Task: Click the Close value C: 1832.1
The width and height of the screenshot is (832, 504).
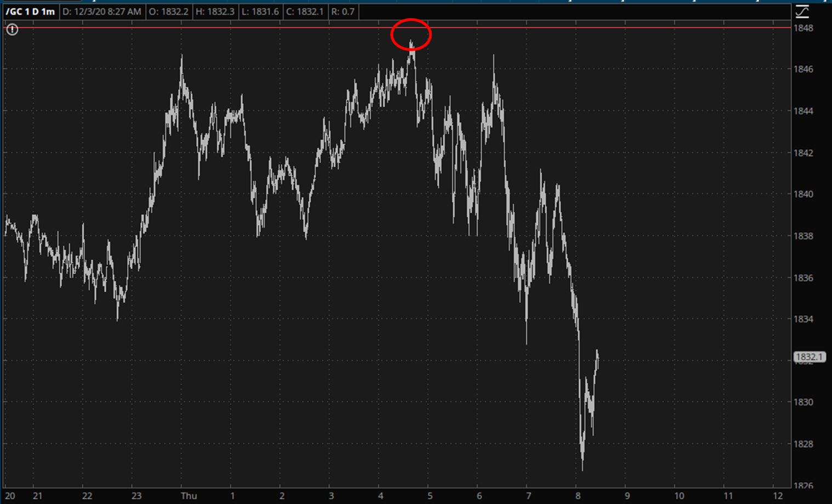Action: click(x=305, y=12)
